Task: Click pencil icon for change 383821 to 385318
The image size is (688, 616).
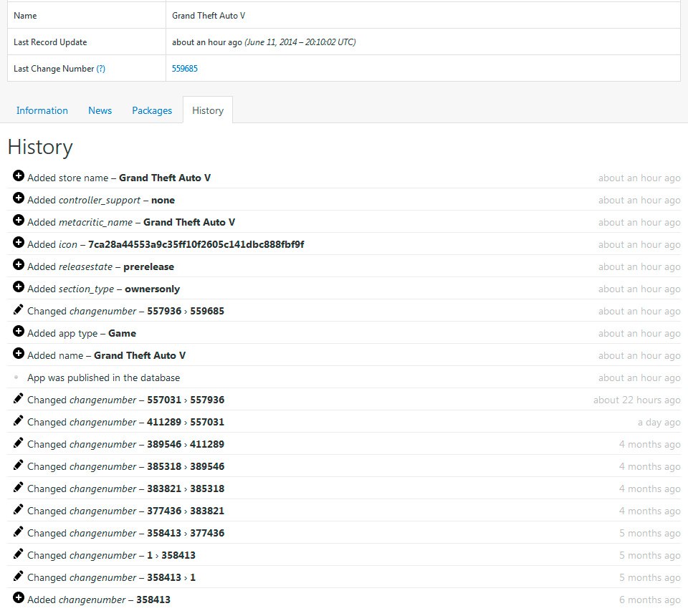Action: (18, 487)
